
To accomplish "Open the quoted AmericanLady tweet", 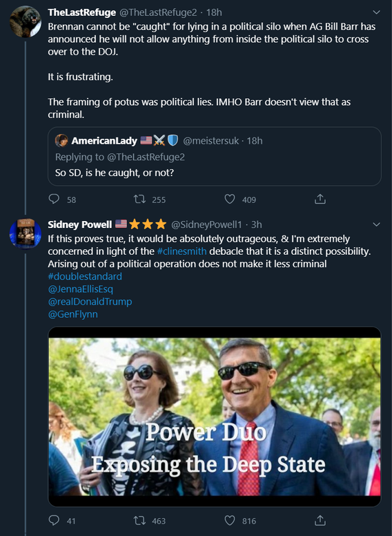I will tap(215, 156).
